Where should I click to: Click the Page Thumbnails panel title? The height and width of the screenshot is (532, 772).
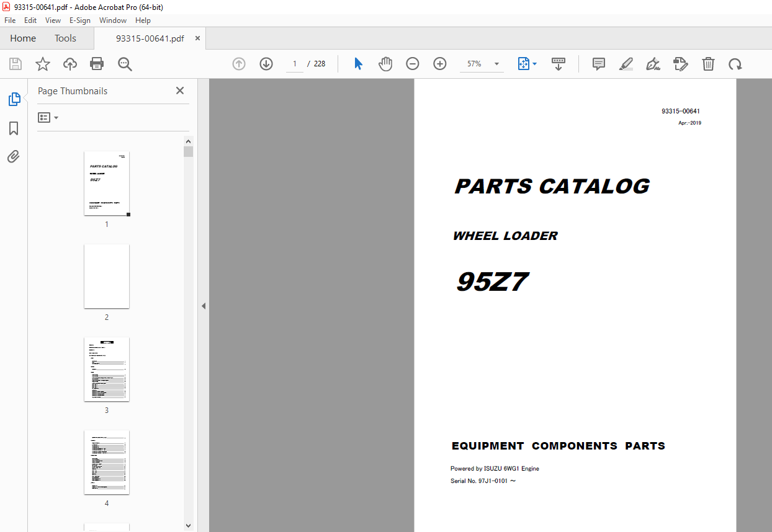pyautogui.click(x=73, y=91)
